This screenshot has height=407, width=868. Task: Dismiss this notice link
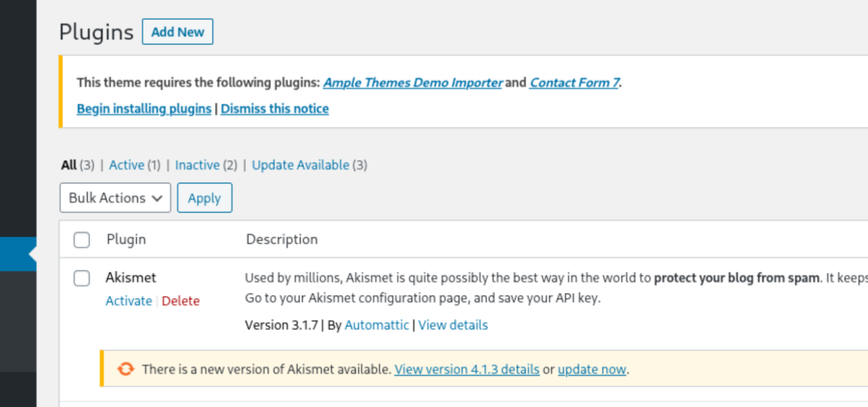(275, 109)
